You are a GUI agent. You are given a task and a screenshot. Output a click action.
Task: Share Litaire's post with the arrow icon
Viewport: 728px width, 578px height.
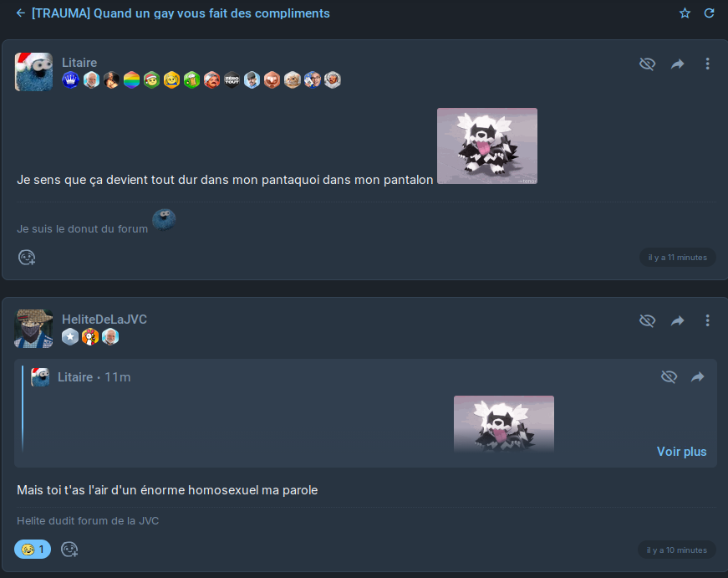click(x=678, y=64)
